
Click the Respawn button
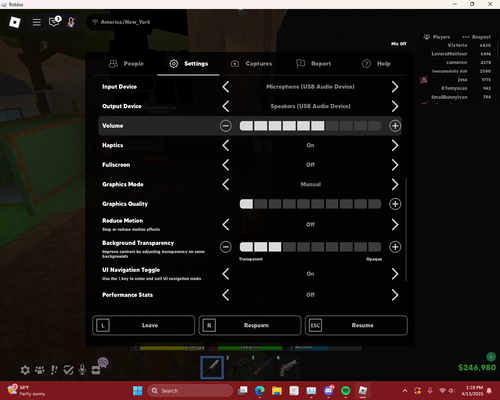tap(250, 325)
